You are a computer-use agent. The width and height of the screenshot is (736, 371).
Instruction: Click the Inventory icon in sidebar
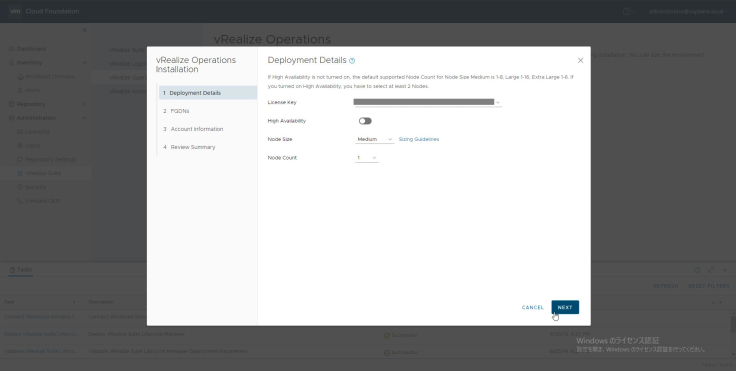pyautogui.click(x=11, y=62)
